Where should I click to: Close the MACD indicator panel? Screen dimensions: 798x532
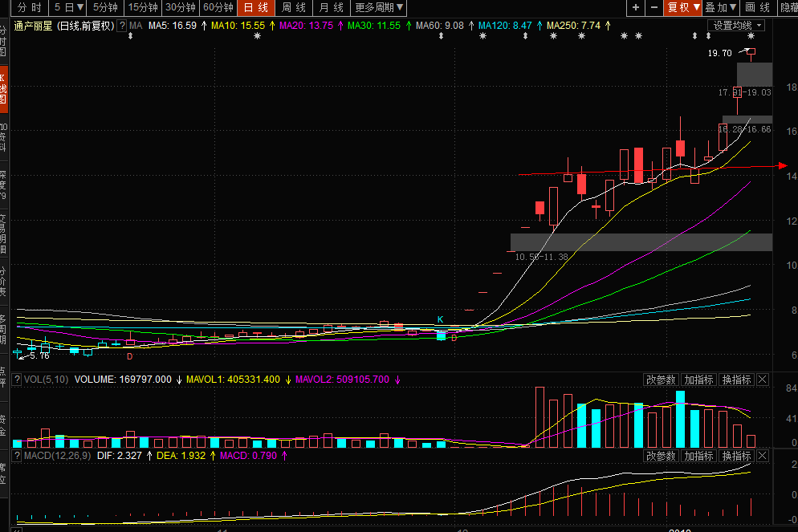(x=763, y=457)
